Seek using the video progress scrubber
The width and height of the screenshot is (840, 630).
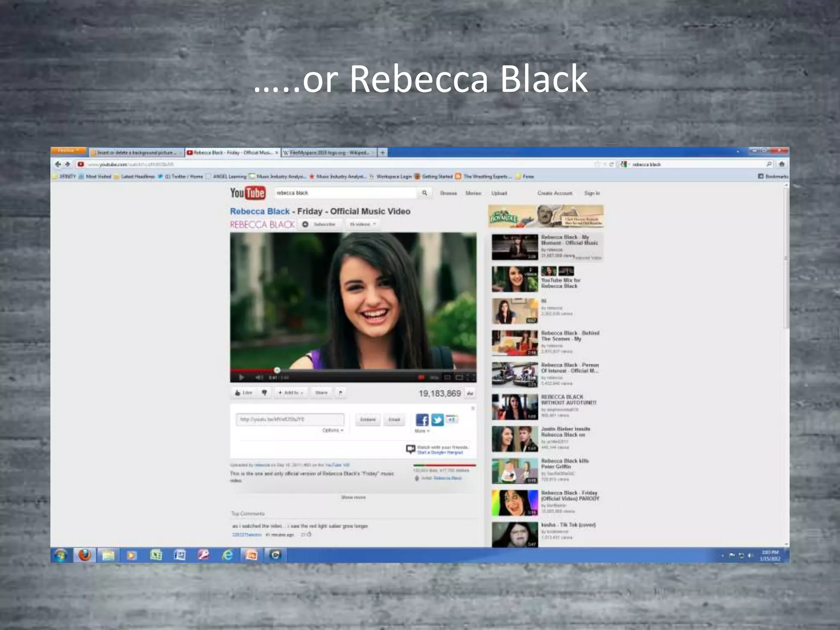[x=277, y=370]
